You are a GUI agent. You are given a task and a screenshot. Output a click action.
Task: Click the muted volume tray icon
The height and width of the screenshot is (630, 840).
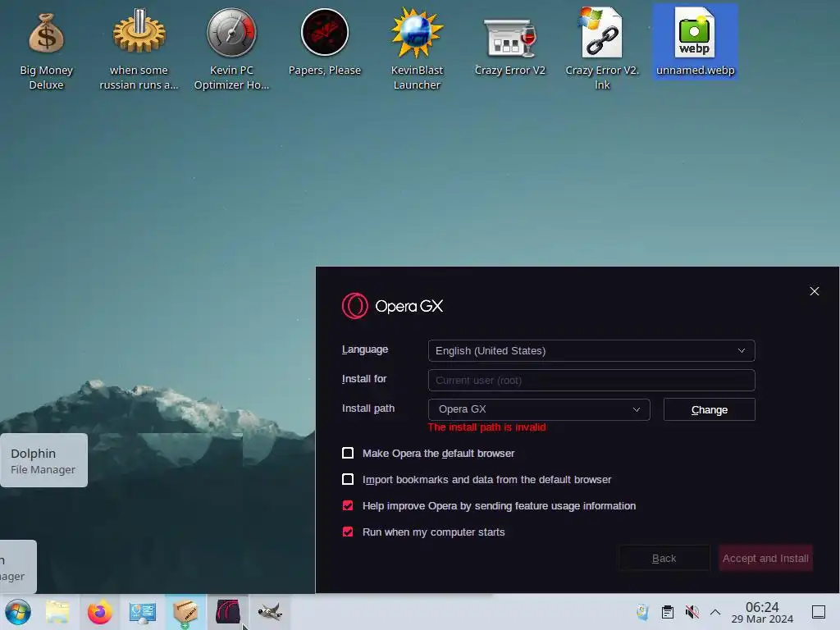pos(692,612)
